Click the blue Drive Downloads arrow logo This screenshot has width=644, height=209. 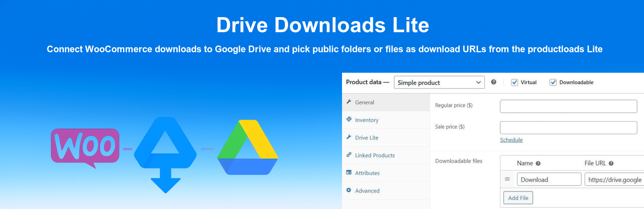tap(166, 155)
